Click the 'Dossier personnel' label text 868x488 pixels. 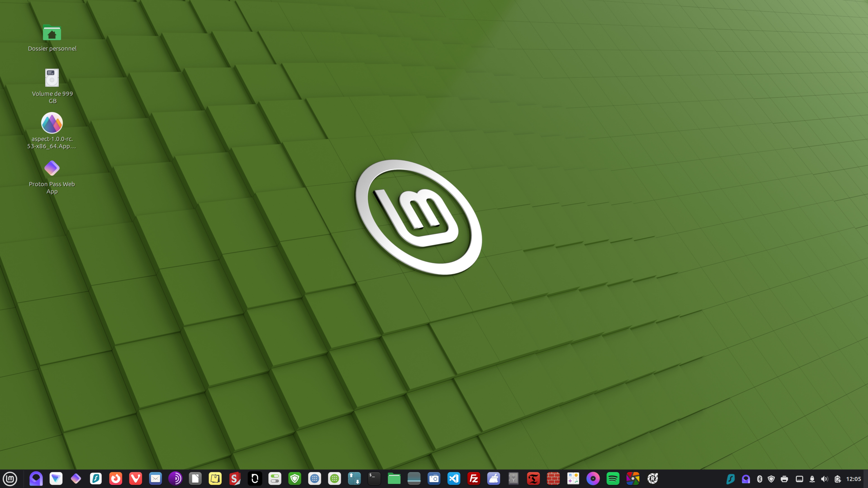52,48
